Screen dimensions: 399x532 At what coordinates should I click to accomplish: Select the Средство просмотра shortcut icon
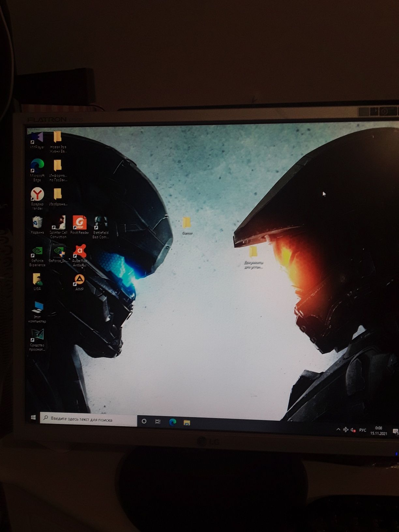pos(37,340)
